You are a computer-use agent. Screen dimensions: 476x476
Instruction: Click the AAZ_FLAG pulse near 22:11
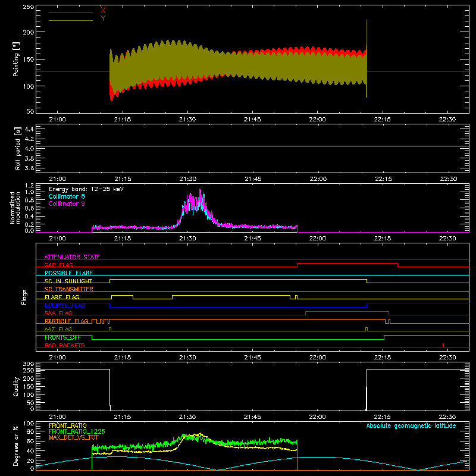[367, 330]
